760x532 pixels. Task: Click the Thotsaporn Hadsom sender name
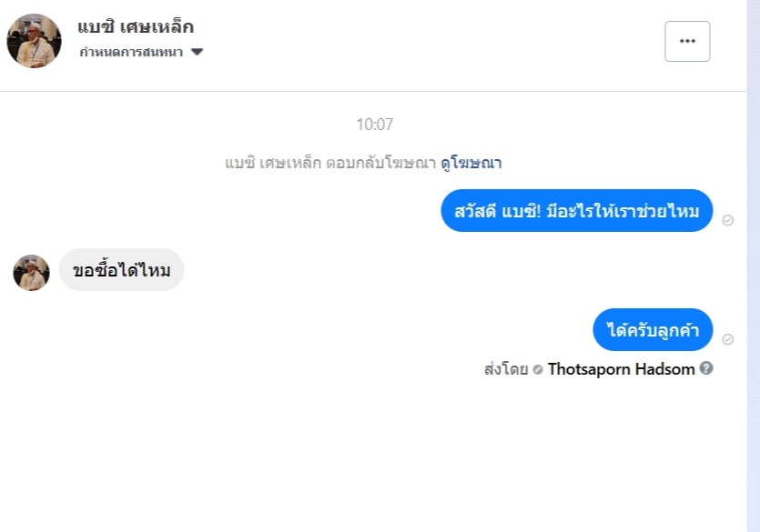[x=621, y=369]
